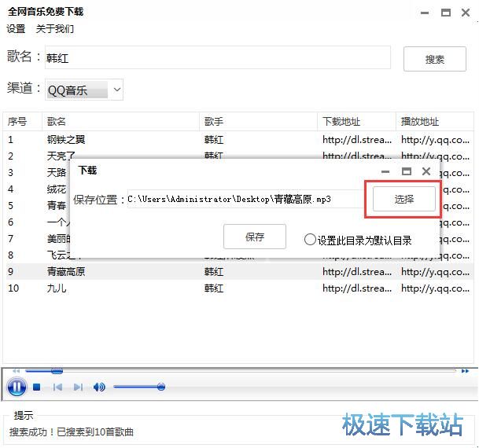
Task: Select song row 青藏高原
Action: pyautogui.click(x=238, y=272)
